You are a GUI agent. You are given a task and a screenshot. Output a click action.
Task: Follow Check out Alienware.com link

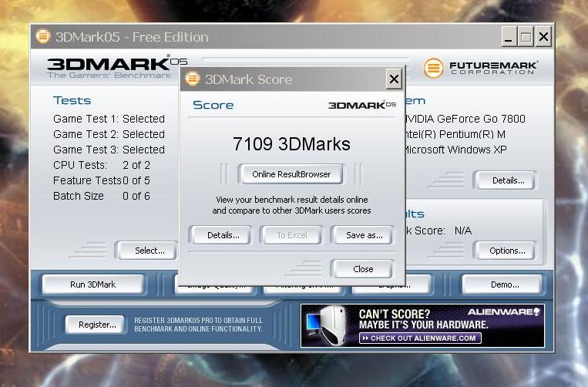coord(420,338)
